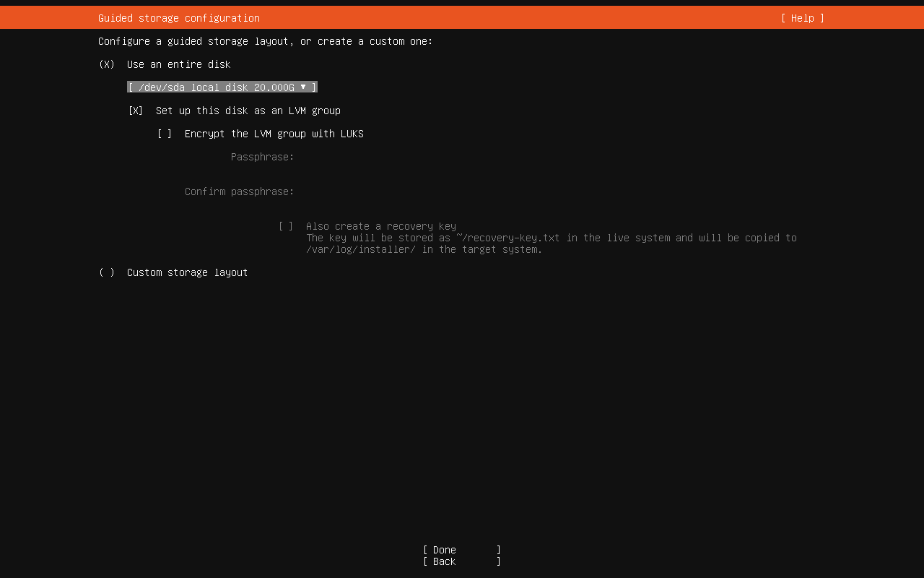Viewport: 924px width, 578px height.
Task: Choose the Custom storage layout radio button
Action: tap(107, 272)
